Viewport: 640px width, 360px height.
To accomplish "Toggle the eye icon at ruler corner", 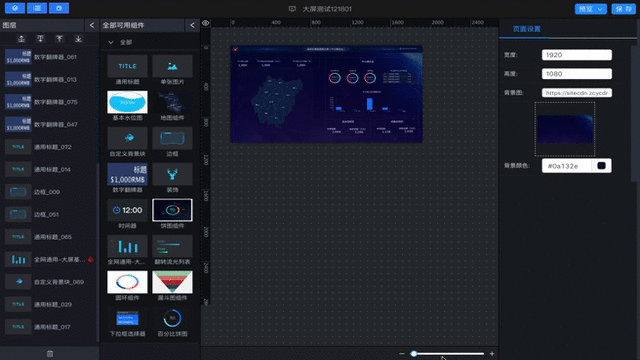I will point(206,23).
